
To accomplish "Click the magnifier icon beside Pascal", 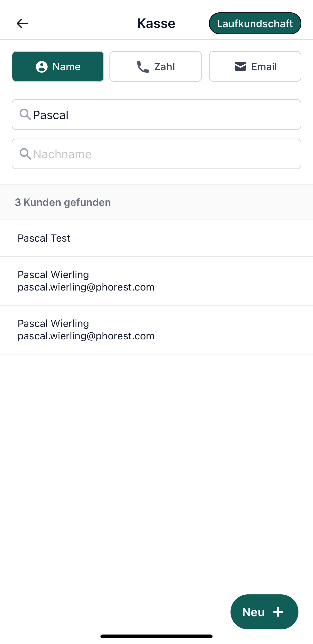I will click(x=25, y=115).
